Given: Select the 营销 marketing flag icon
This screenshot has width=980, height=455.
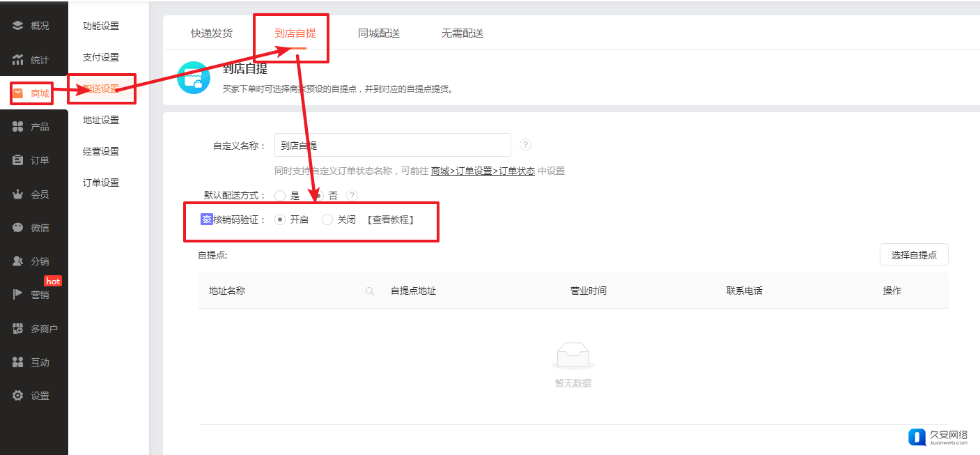Looking at the screenshot, I should coord(18,295).
